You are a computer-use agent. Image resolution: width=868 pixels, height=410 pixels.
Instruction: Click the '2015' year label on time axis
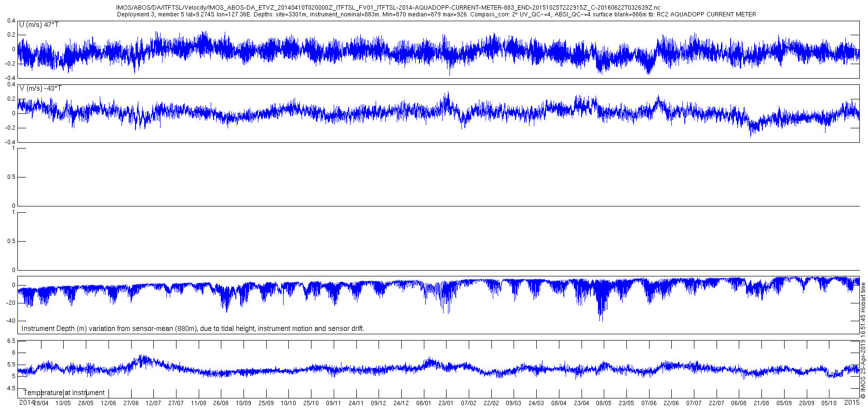coord(852,402)
